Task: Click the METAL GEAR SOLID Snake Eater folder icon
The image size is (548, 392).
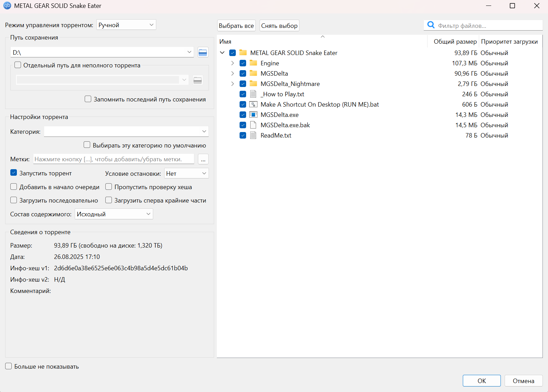Action: click(x=243, y=53)
